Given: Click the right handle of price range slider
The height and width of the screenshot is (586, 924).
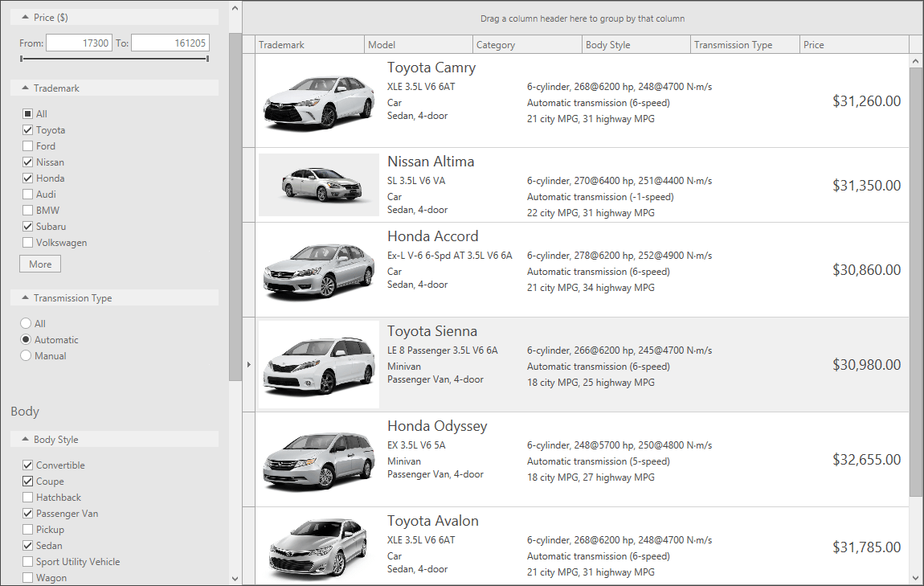Looking at the screenshot, I should 207,59.
